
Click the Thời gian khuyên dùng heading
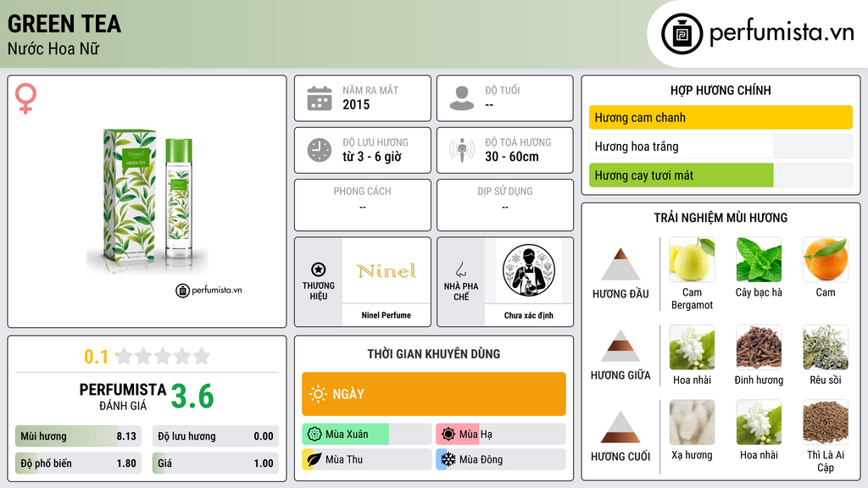click(434, 353)
